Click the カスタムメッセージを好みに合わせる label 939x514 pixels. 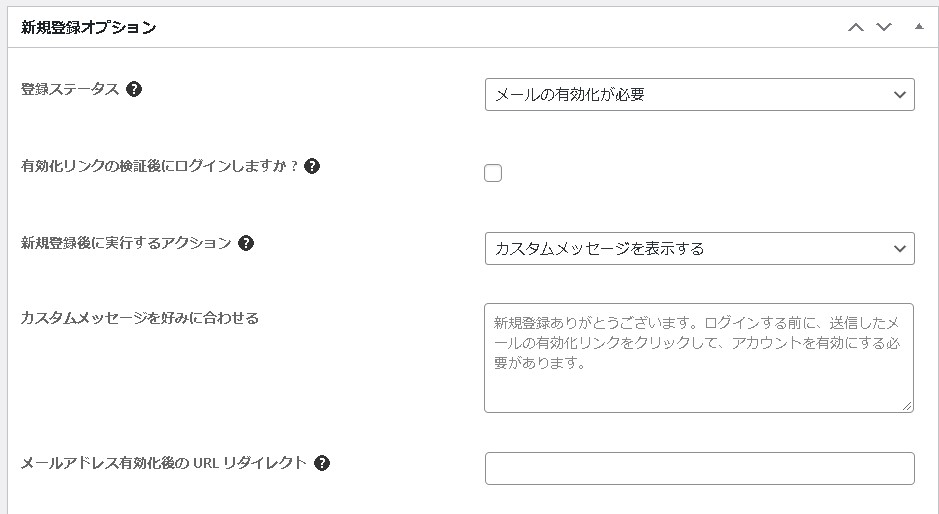pos(140,318)
